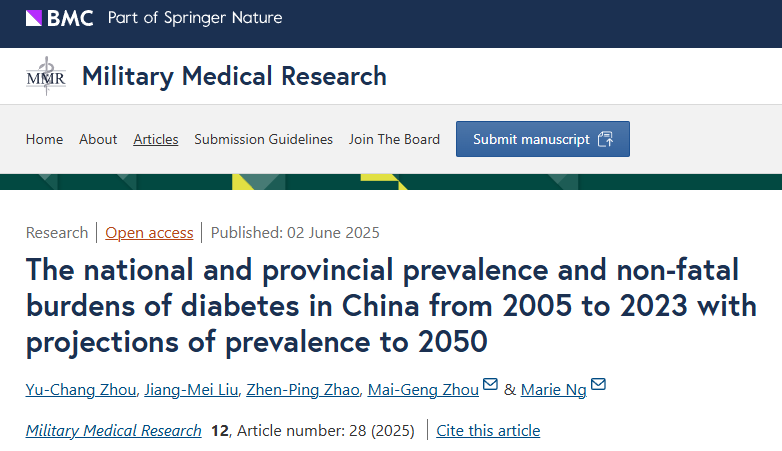Click the Open access link
The image size is (782, 451).
[x=149, y=232]
